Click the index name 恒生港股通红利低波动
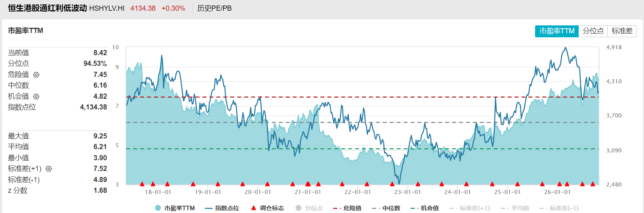This screenshot has height=213, width=644. click(47, 8)
